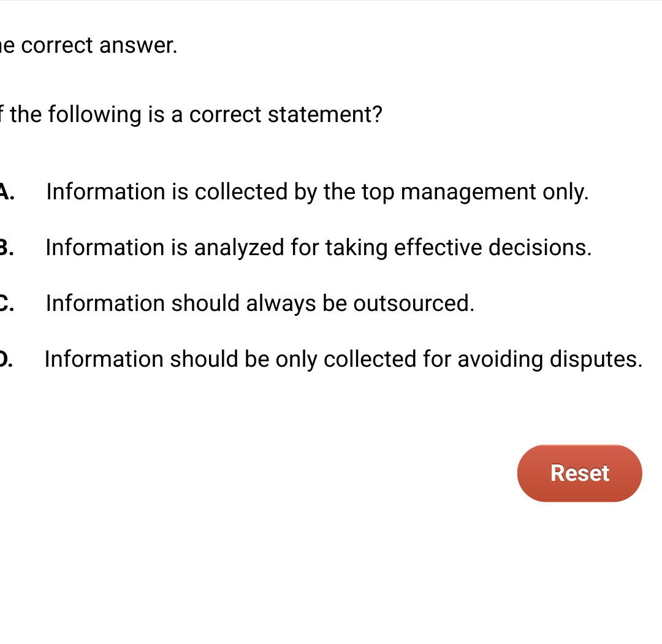Click the question 'the following is a correct statement?'
662x644 pixels.
click(190, 115)
